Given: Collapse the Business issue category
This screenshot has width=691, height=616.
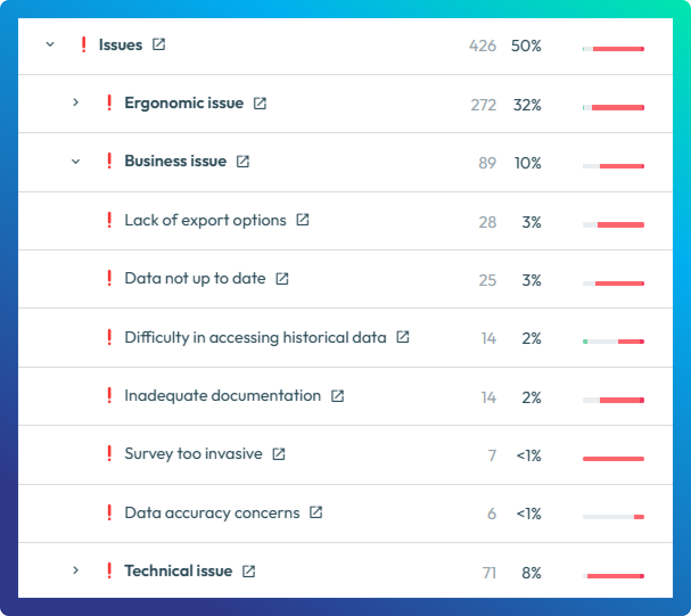Looking at the screenshot, I should pos(76,161).
